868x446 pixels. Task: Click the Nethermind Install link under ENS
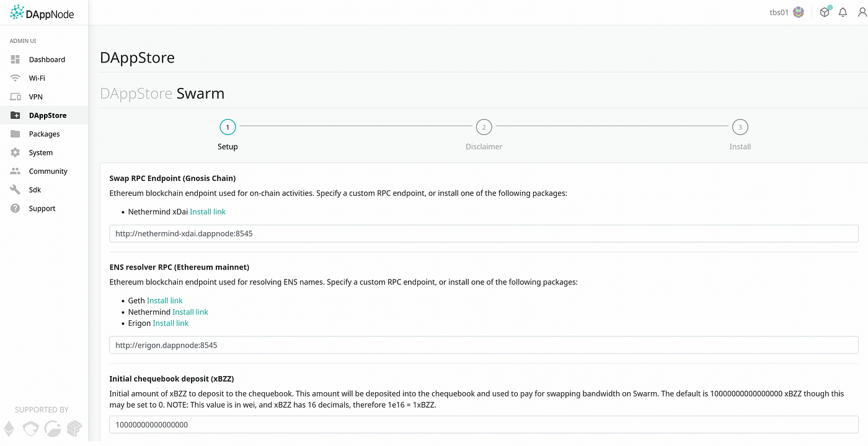tap(190, 312)
